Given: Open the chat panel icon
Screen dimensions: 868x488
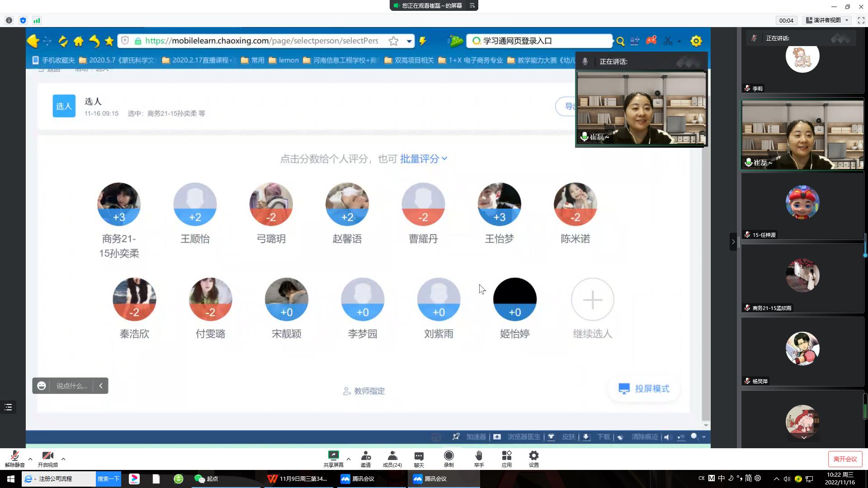Looking at the screenshot, I should 419,455.
